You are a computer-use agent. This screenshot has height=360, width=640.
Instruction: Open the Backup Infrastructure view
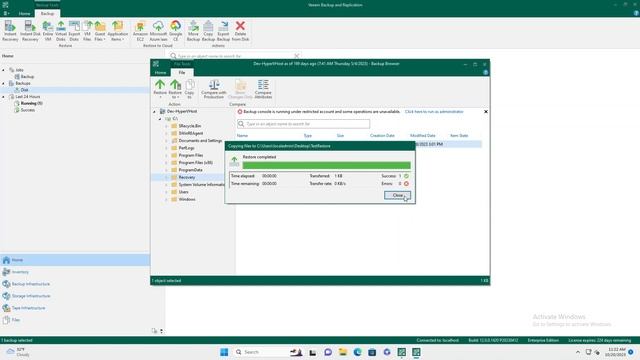click(75, 284)
